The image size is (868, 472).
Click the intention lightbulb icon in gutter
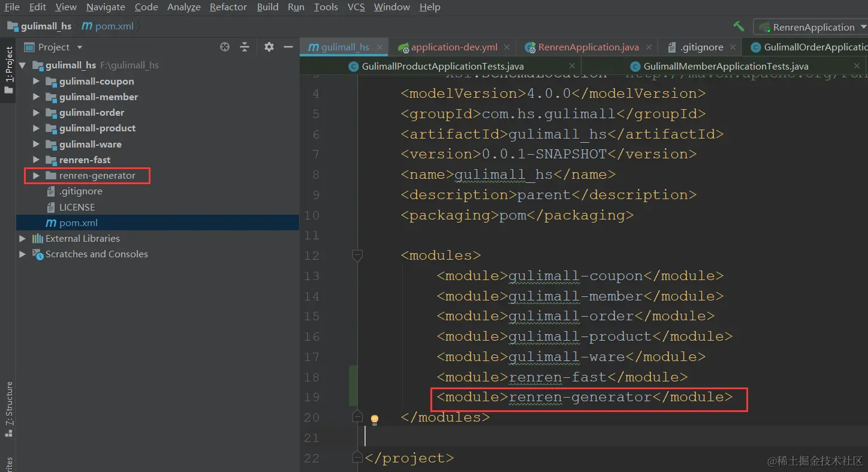point(375,419)
